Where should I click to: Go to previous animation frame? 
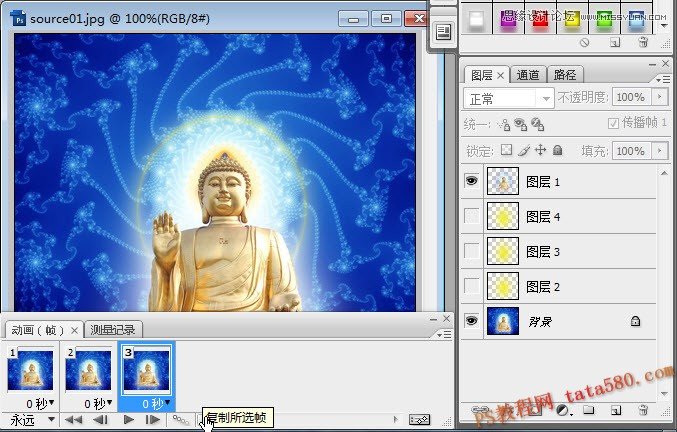(101, 419)
